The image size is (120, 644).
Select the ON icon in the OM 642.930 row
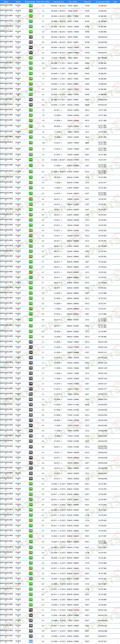pyautogui.click(x=31, y=615)
